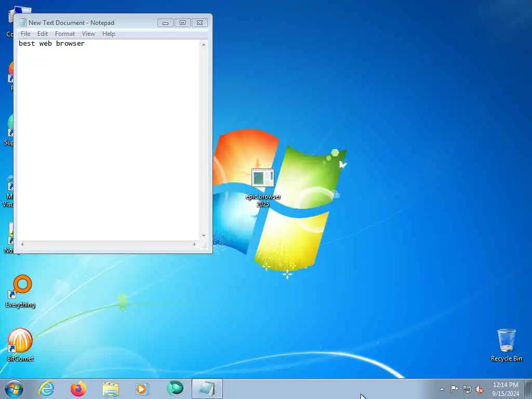Image resolution: width=532 pixels, height=399 pixels.
Task: Select the Recycle Bin icon
Action: click(506, 345)
